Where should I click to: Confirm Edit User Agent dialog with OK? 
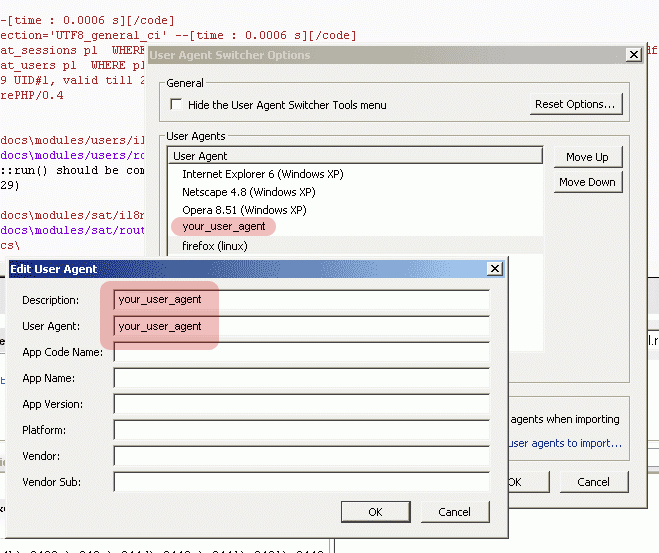tap(375, 512)
